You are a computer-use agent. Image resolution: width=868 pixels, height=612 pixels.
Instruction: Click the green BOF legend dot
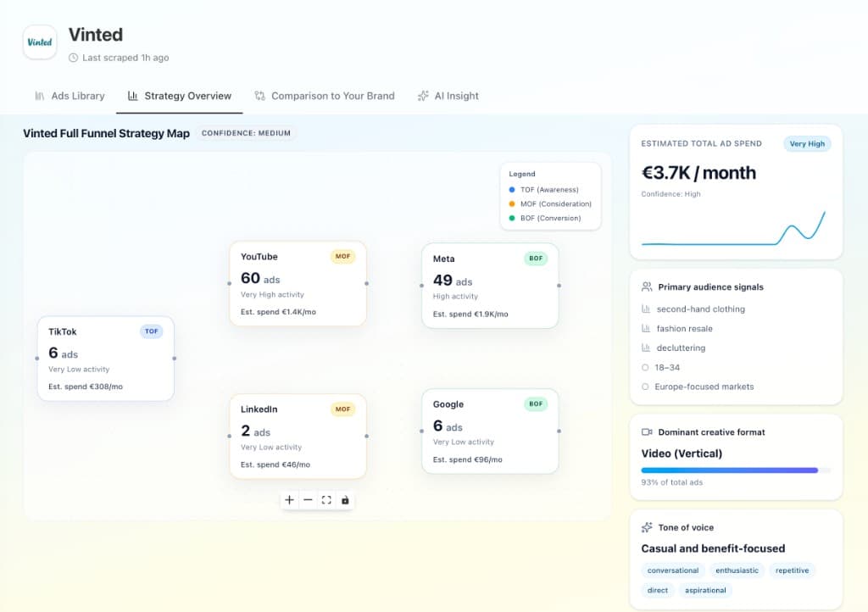511,218
